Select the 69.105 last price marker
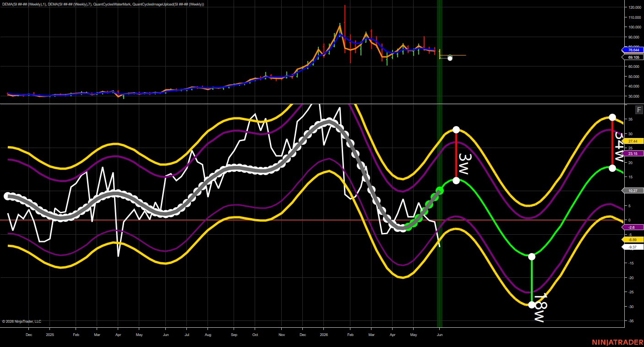Screen dimensions: 644x347 click(632, 57)
